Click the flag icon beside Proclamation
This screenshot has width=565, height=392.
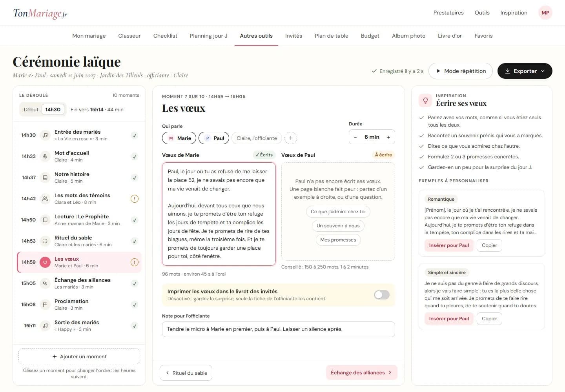[45, 305]
